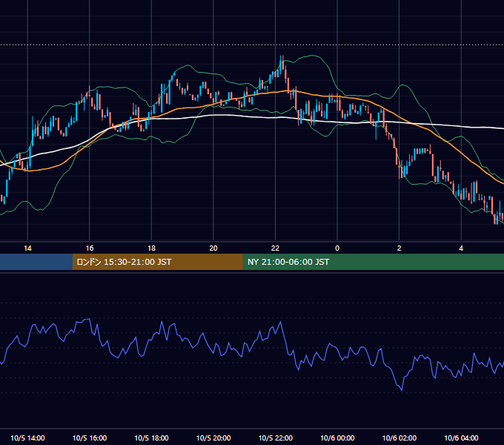Screen dimensions: 504x445
Task: Click the '10/5 14:00' label on oscillator axis
Action: [27, 438]
